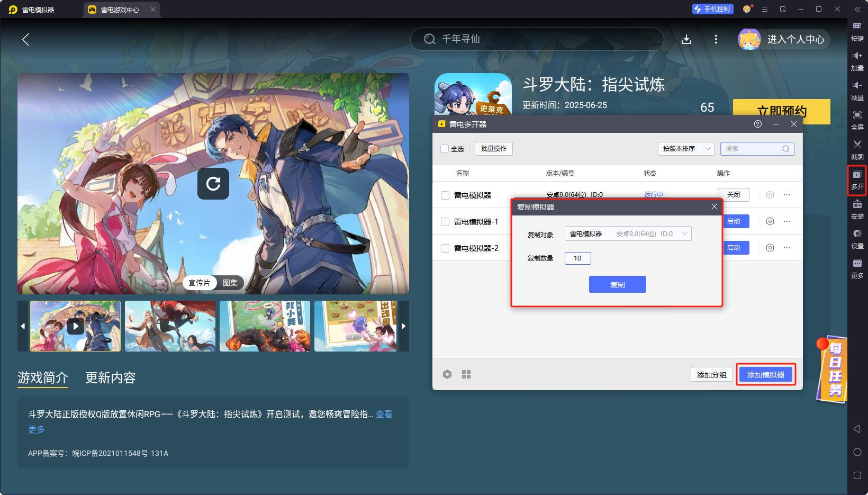
Task: Show 更多 tools in the sidebar
Action: point(857,268)
